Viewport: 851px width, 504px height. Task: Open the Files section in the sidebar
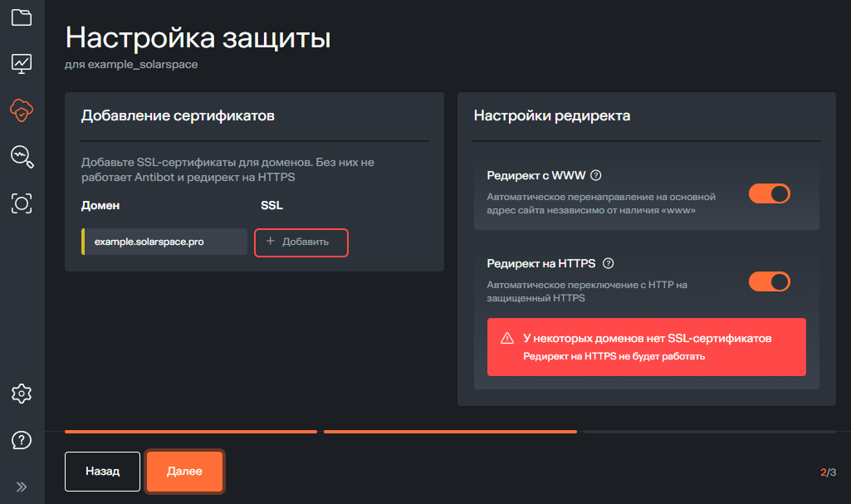tap(22, 17)
